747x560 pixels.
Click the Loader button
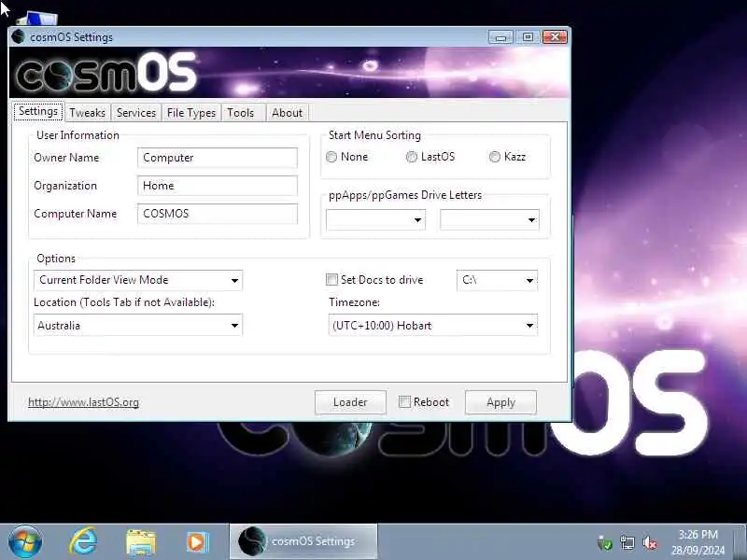click(350, 402)
